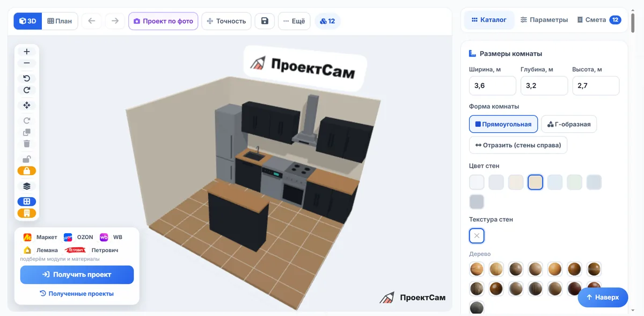Viewport: 644px width, 316px height.
Task: Pick the pale green wall color swatch
Action: (574, 182)
